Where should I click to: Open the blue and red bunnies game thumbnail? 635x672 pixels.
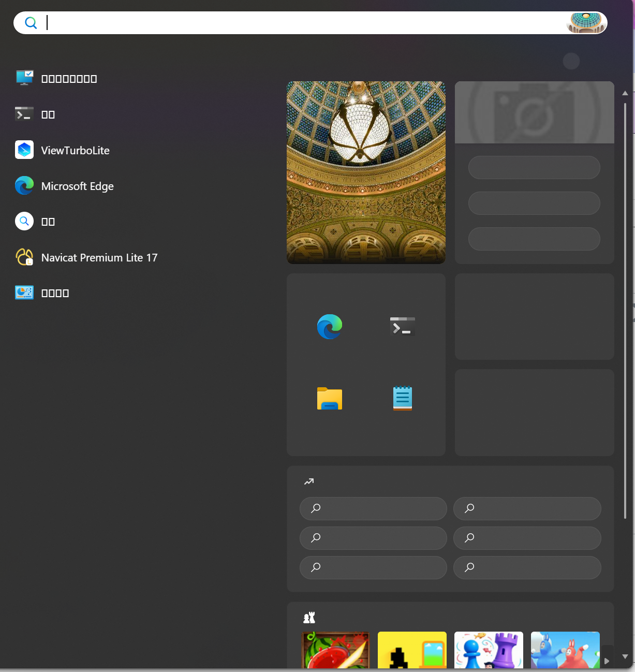click(565, 650)
